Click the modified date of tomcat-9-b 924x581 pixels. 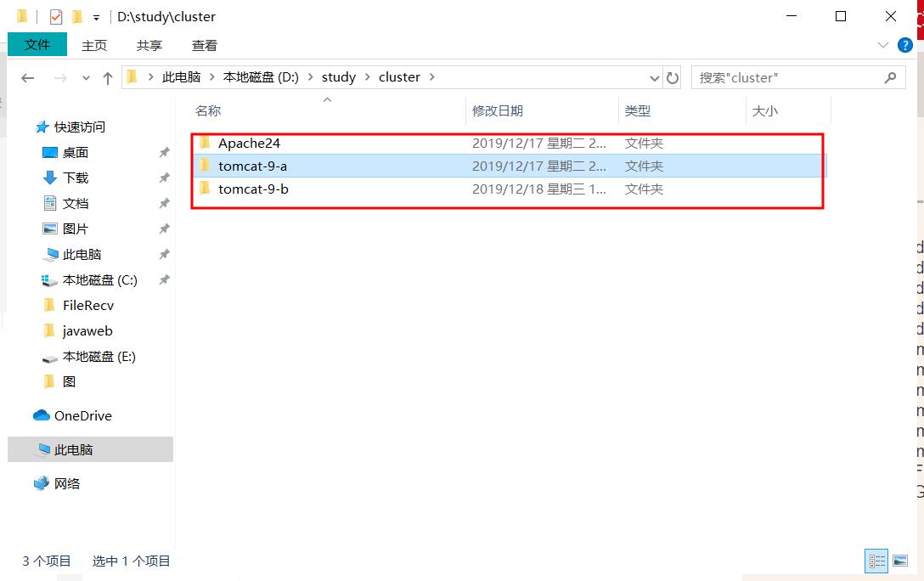tap(538, 189)
